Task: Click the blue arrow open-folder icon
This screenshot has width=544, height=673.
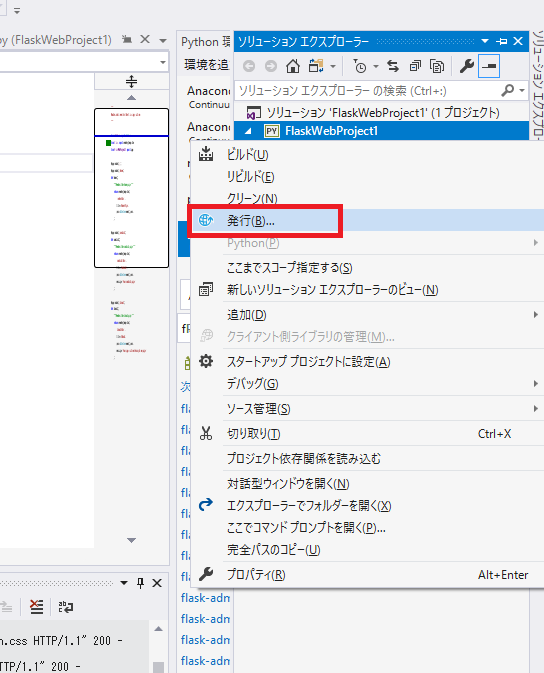Action: [206, 505]
